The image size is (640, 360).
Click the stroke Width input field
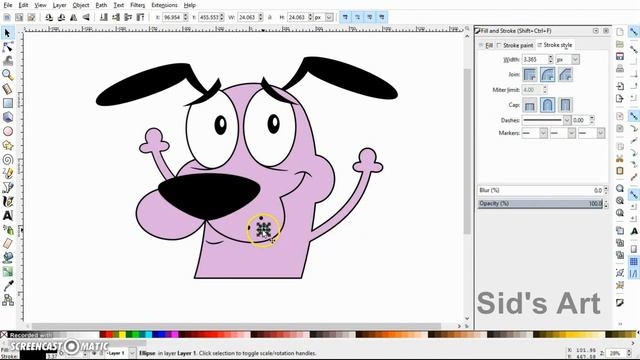535,60
